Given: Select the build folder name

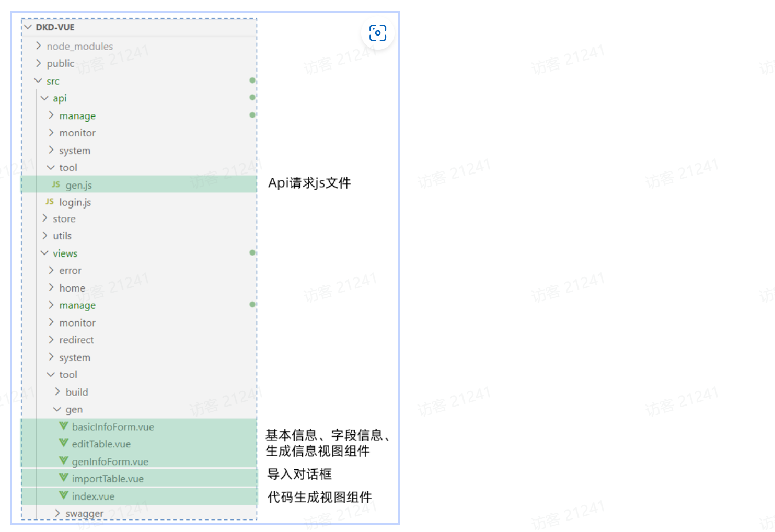Looking at the screenshot, I should pos(77,392).
